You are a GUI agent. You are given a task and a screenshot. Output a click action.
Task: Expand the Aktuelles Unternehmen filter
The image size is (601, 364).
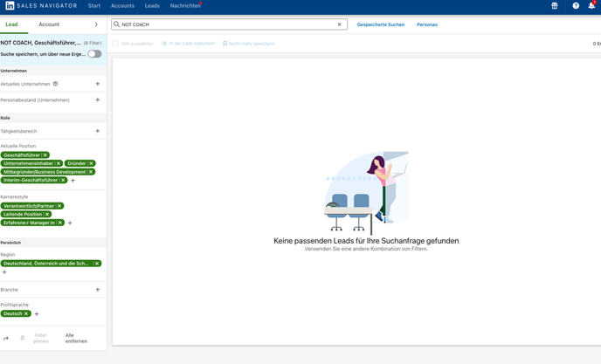tap(97, 84)
